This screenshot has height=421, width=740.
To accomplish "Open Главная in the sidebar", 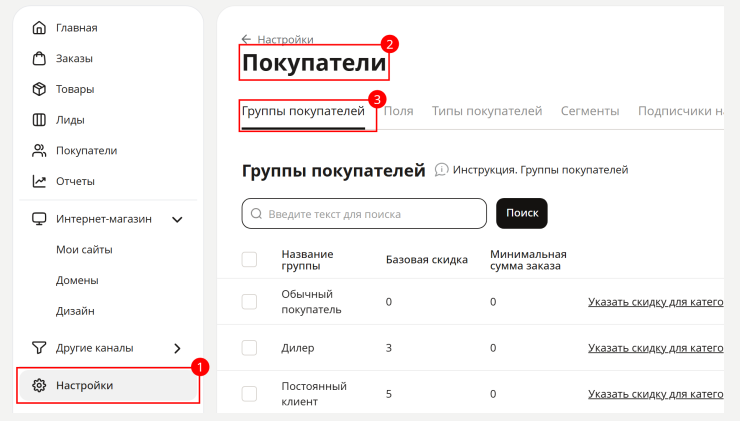I will click(76, 28).
